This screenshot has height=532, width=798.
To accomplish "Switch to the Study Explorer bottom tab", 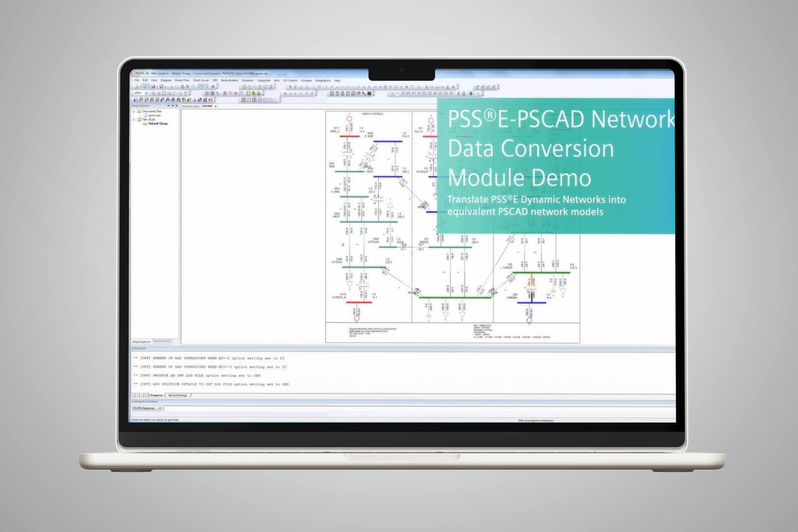I will coord(141,342).
